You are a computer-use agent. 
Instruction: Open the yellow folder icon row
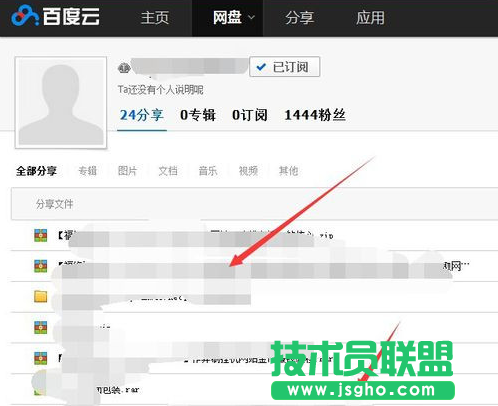point(41,296)
